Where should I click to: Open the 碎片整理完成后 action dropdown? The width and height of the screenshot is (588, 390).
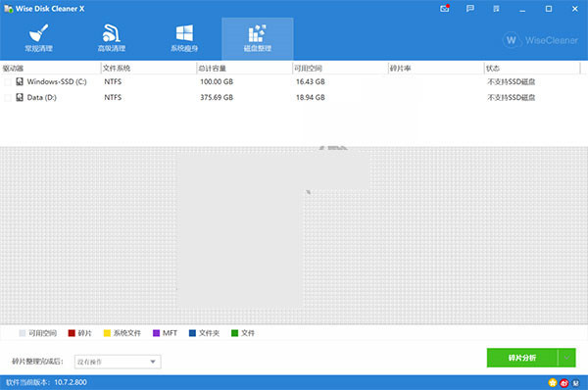(x=118, y=362)
